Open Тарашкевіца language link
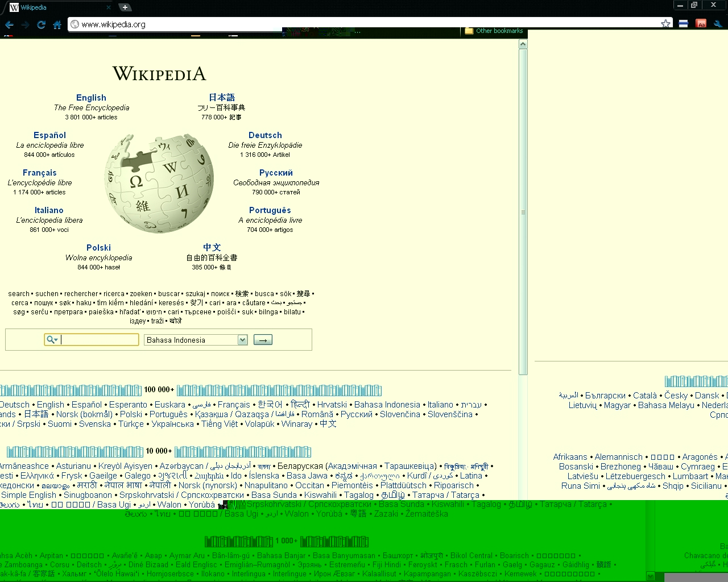The image size is (728, 582). (411, 466)
